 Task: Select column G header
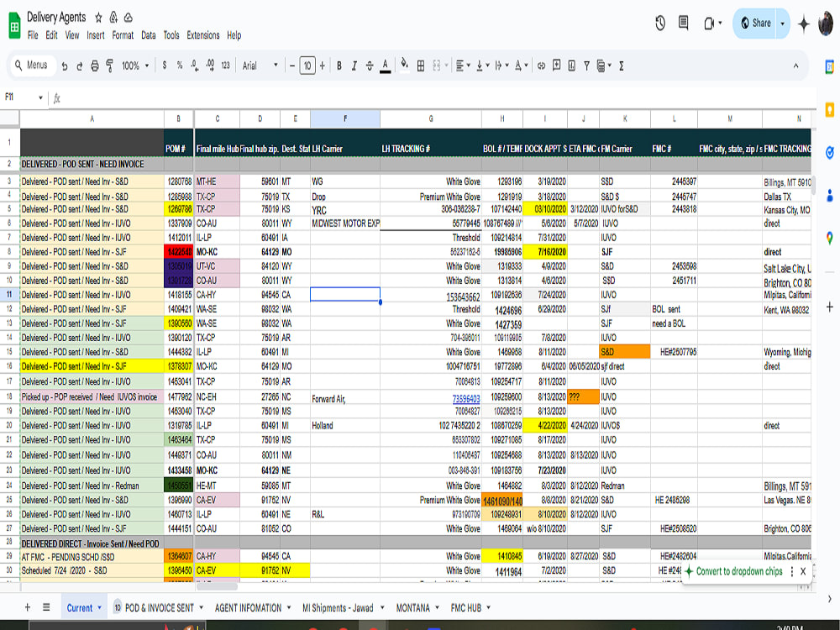pos(431,119)
